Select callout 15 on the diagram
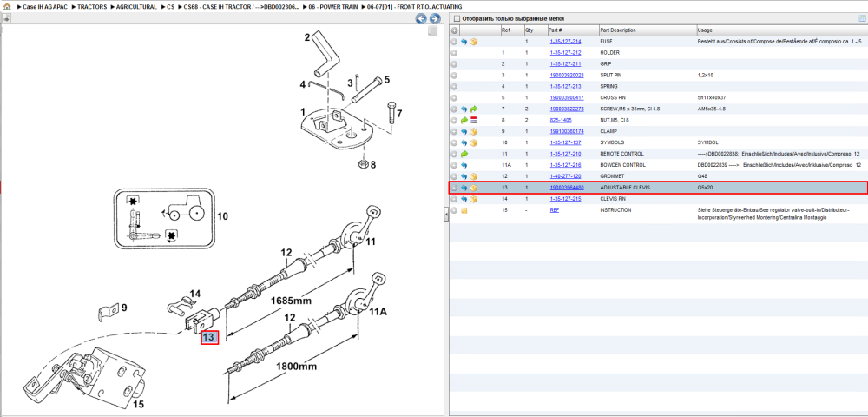Viewport: 868px width, 417px height. [138, 405]
